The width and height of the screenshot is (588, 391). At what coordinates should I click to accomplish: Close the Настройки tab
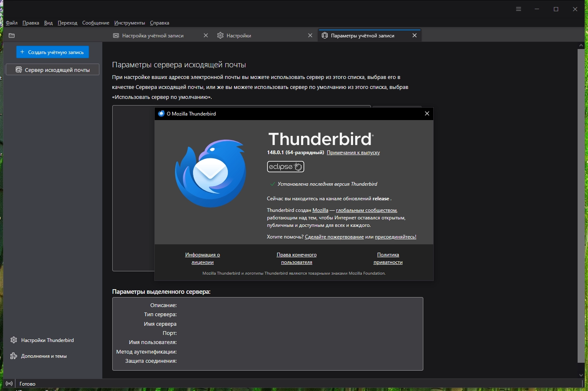(x=310, y=36)
